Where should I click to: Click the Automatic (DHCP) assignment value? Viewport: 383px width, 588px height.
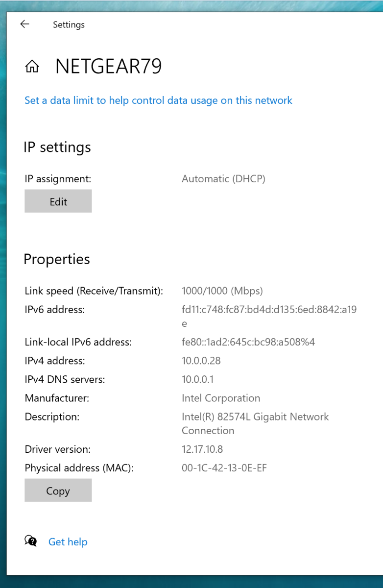[x=223, y=179]
